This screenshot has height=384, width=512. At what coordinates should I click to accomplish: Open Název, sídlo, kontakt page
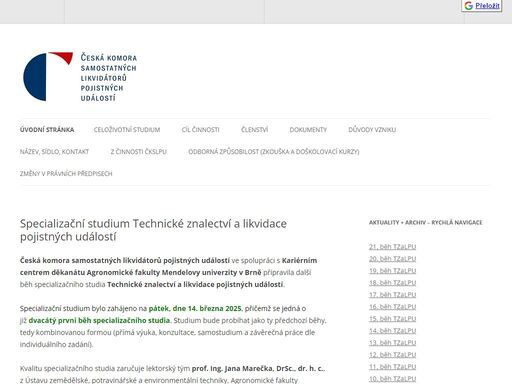pyautogui.click(x=54, y=152)
